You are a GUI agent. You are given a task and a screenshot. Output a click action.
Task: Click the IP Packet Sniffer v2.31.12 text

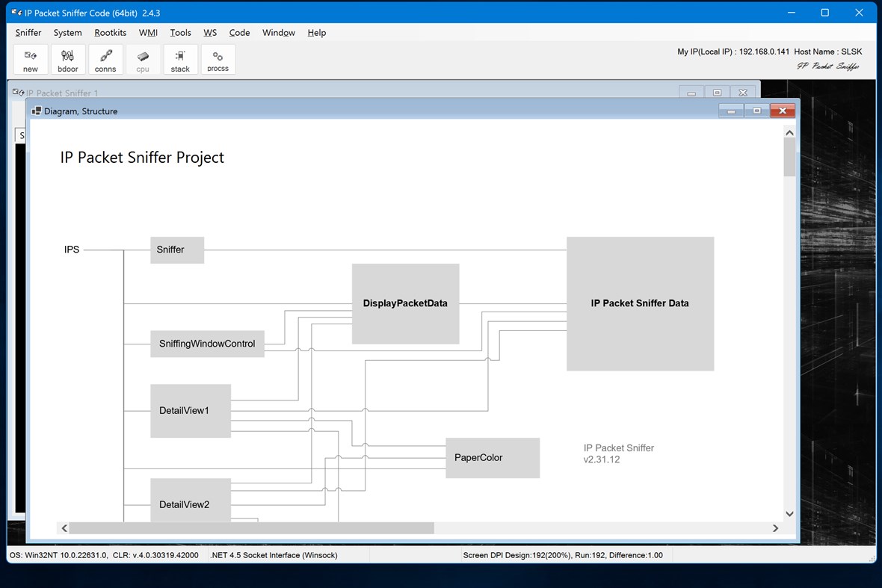tap(619, 454)
